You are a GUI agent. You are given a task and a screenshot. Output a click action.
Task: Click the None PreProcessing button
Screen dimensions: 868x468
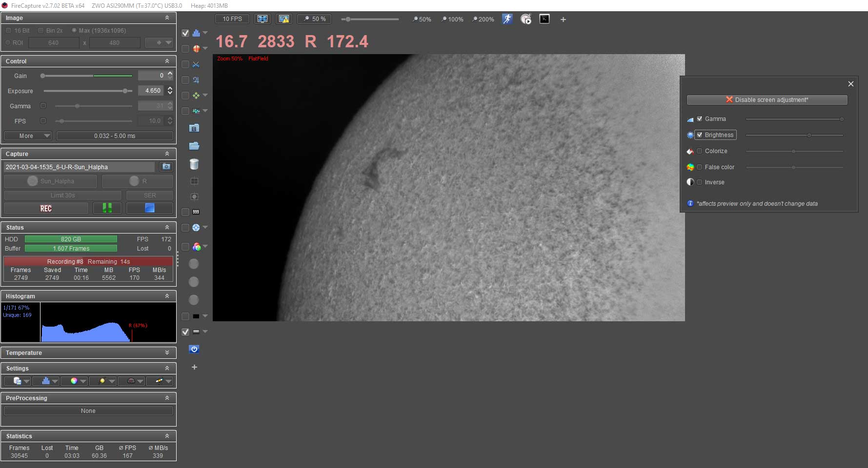[88, 411]
